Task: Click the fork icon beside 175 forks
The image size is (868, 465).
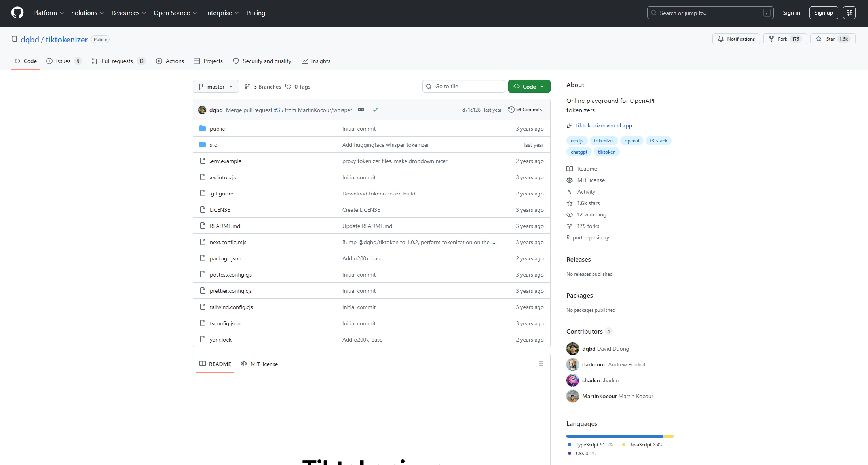Action: tap(570, 226)
